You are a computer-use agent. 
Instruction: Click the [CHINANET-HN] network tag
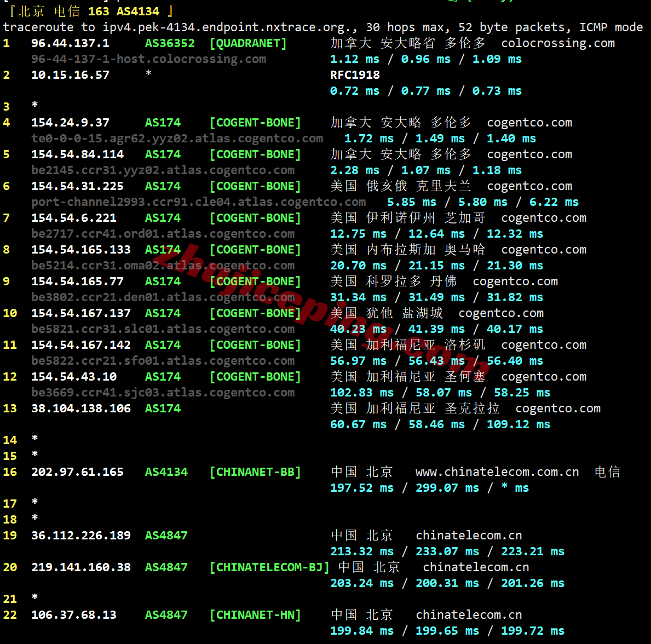point(255,615)
